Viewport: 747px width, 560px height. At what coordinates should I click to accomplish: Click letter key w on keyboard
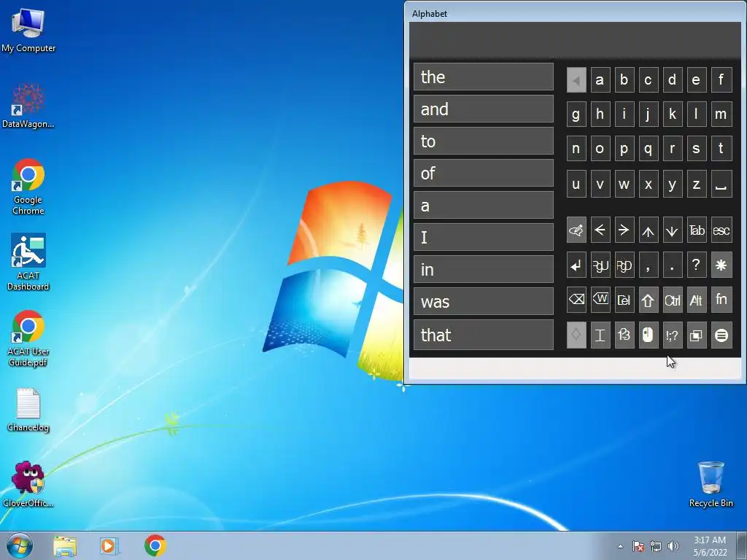[x=624, y=184]
